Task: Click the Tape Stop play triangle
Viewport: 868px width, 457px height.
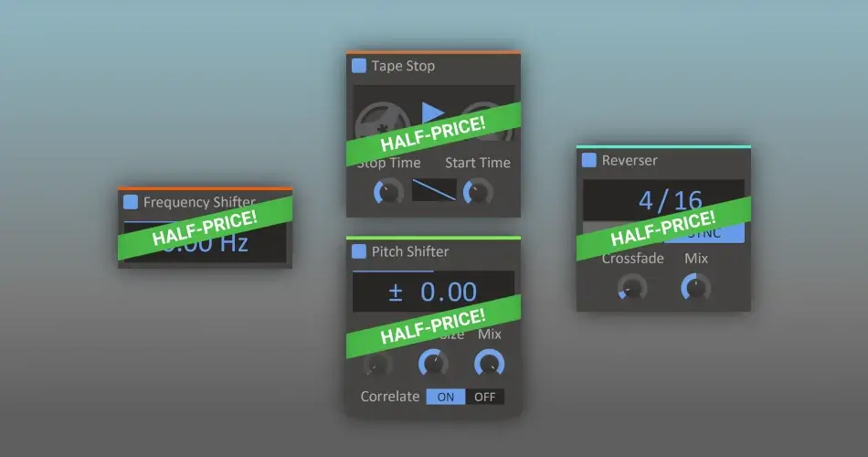Action: (432, 112)
